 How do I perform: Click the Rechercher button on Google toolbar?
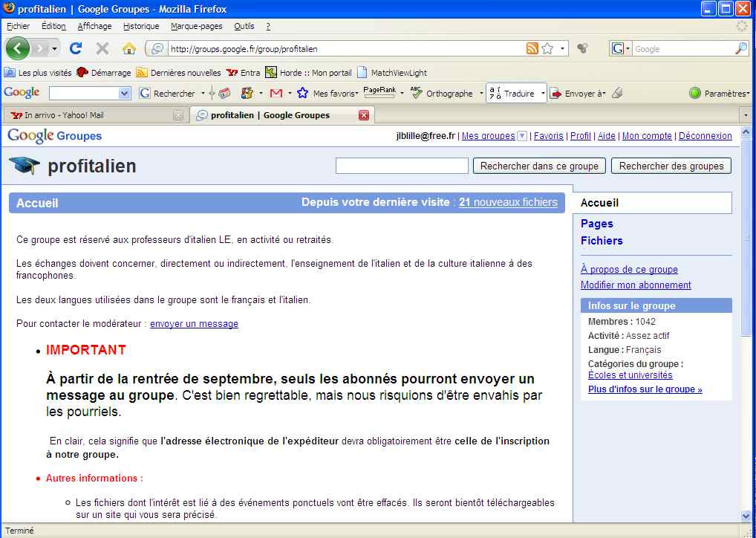pos(167,93)
